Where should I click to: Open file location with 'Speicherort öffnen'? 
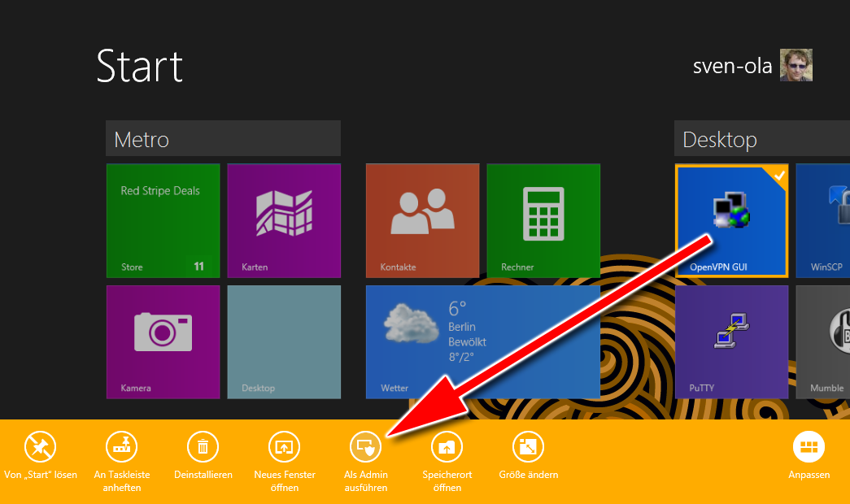447,446
